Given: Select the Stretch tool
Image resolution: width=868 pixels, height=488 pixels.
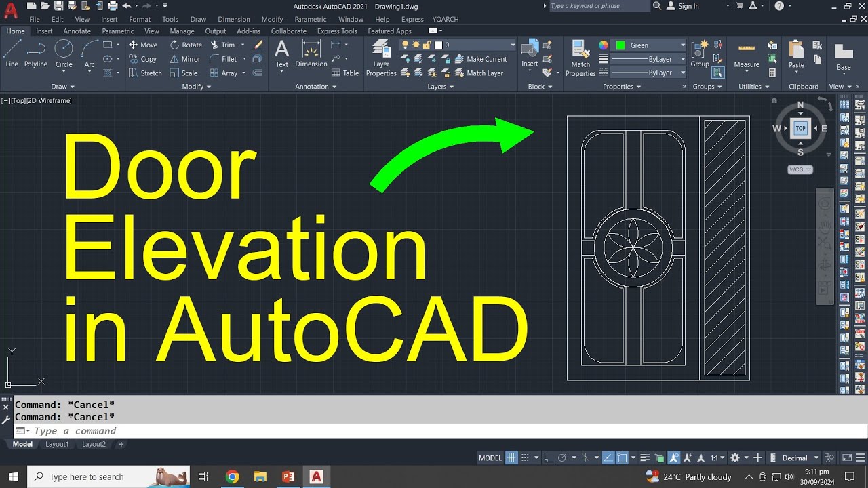Looking at the screenshot, I should pyautogui.click(x=145, y=73).
